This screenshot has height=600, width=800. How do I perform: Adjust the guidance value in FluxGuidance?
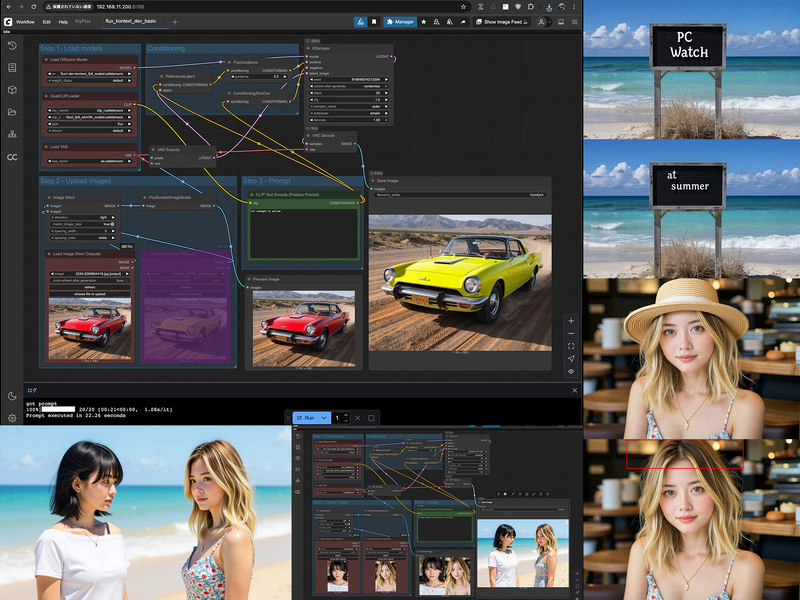(x=259, y=77)
